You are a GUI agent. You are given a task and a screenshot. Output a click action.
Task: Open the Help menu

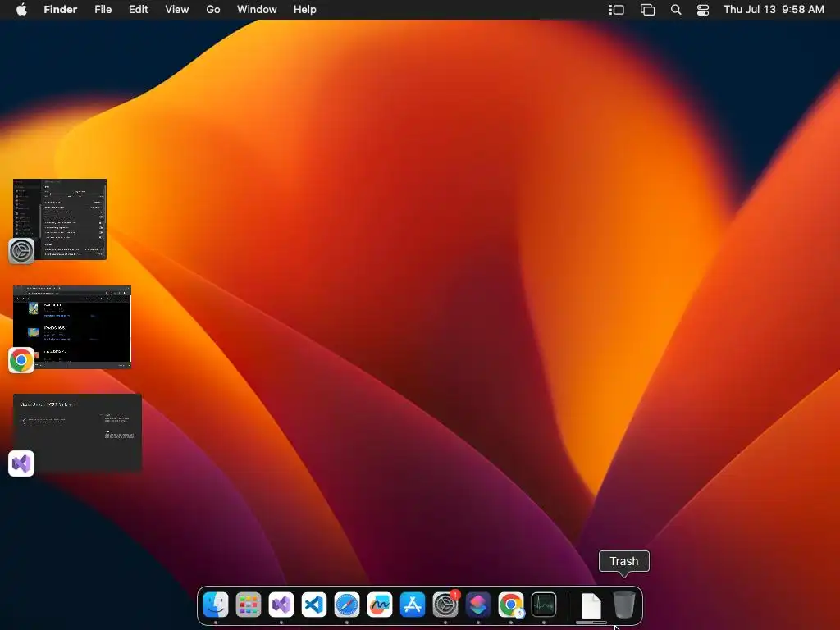pyautogui.click(x=305, y=9)
